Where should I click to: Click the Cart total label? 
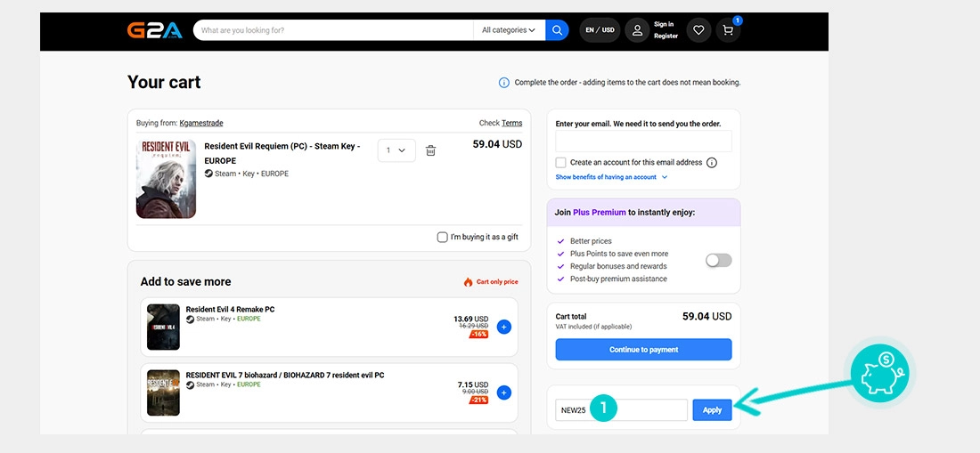coord(571,316)
